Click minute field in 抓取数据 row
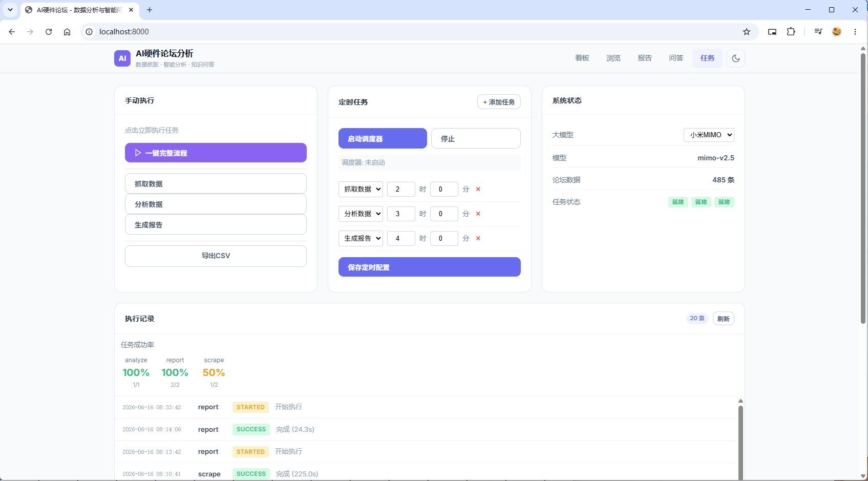Image resolution: width=868 pixels, height=481 pixels. click(444, 189)
